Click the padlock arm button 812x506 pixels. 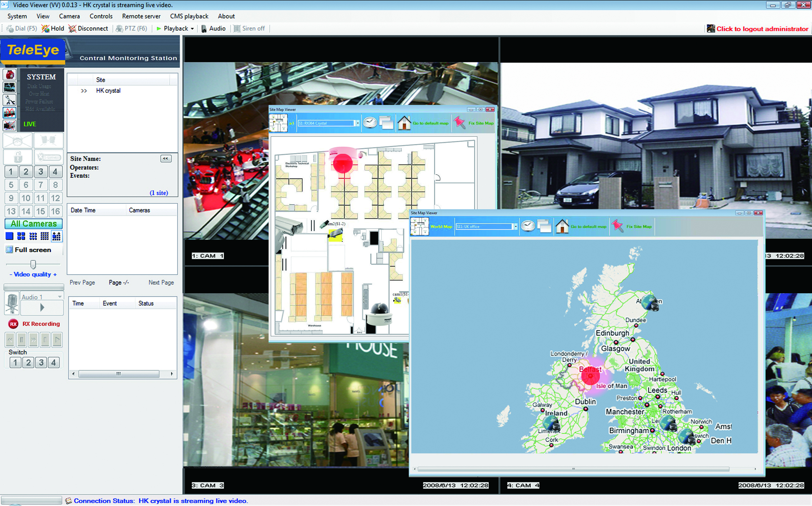pyautogui.click(x=18, y=157)
